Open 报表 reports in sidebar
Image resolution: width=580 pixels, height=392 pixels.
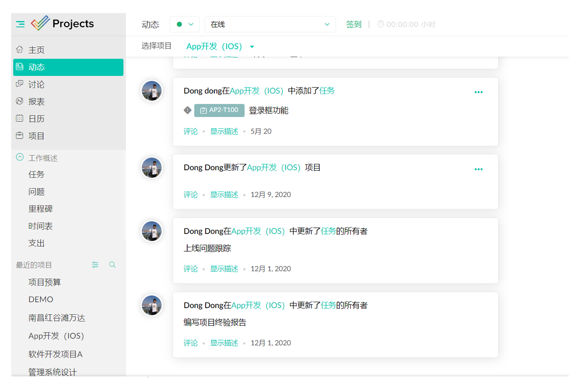pos(36,101)
